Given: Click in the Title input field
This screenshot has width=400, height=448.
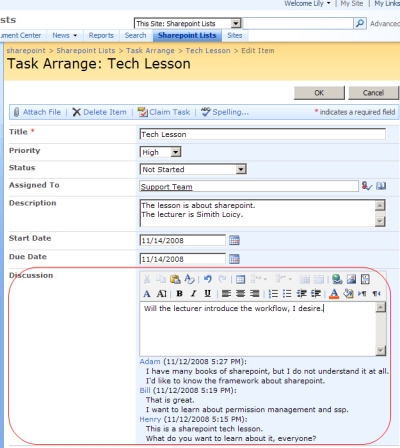Looking at the screenshot, I should [x=263, y=134].
